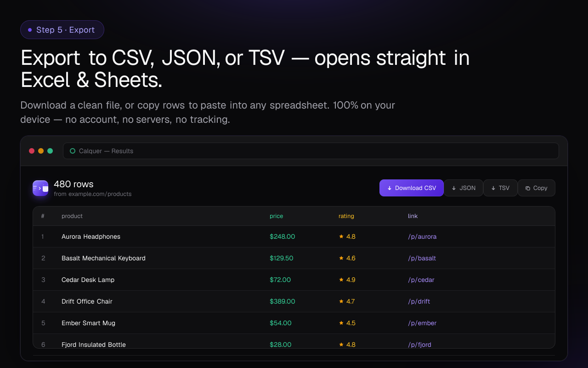Click the red window dot
The image size is (588, 368).
click(x=32, y=151)
